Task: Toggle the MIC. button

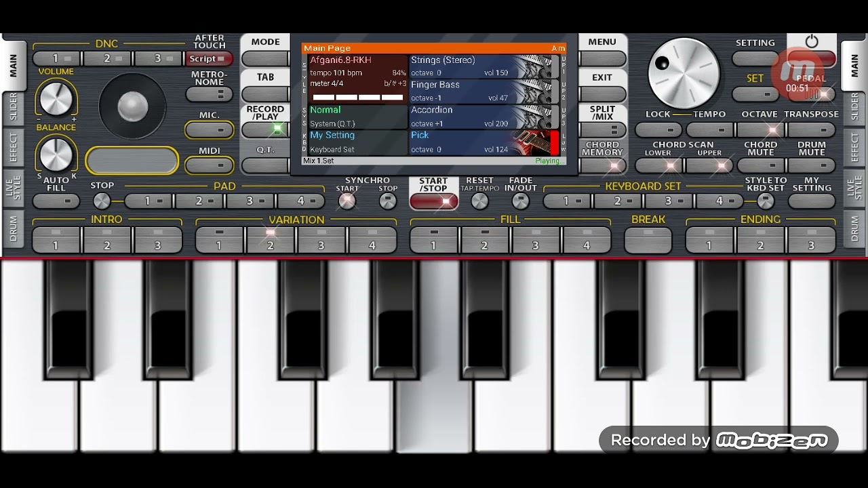Action: (209, 129)
